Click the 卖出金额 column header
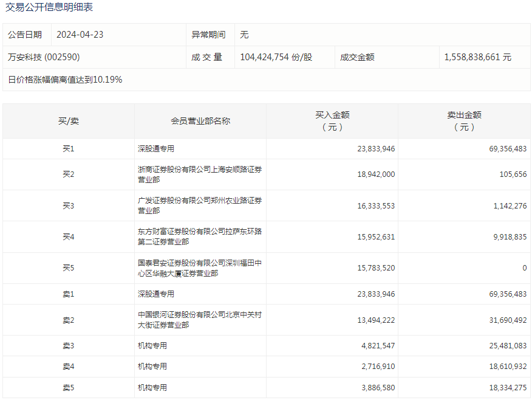The height and width of the screenshot is (400, 532). click(464, 121)
